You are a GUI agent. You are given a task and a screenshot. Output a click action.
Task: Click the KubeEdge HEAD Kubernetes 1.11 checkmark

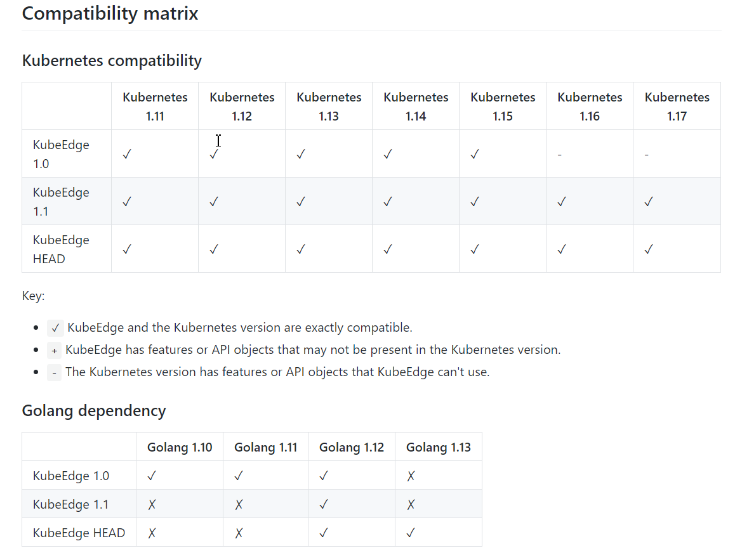pyautogui.click(x=127, y=249)
